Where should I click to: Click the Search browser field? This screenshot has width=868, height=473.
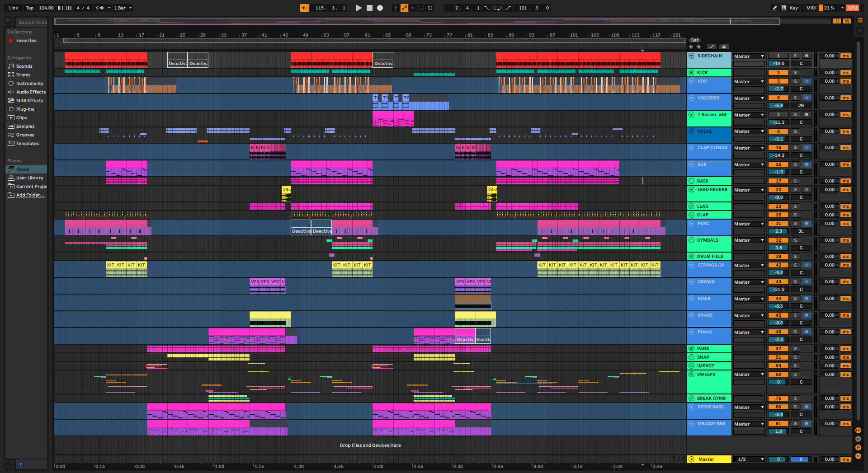pyautogui.click(x=32, y=22)
